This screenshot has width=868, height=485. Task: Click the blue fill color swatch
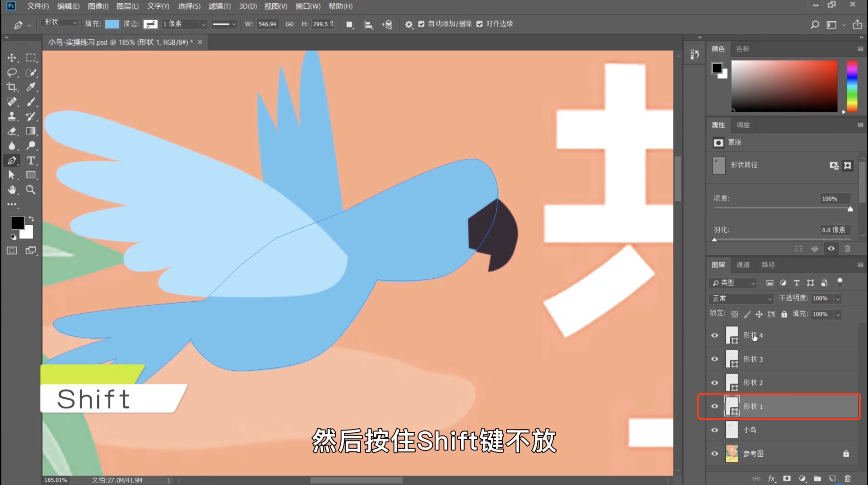point(112,24)
